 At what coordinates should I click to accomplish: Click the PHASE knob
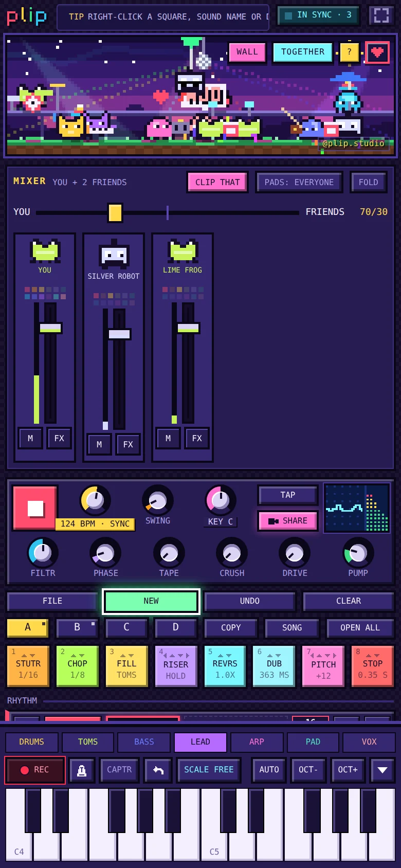click(x=105, y=553)
